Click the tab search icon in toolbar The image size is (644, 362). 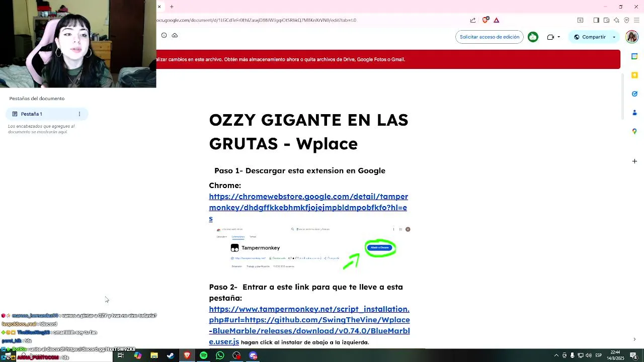pyautogui.click(x=580, y=20)
